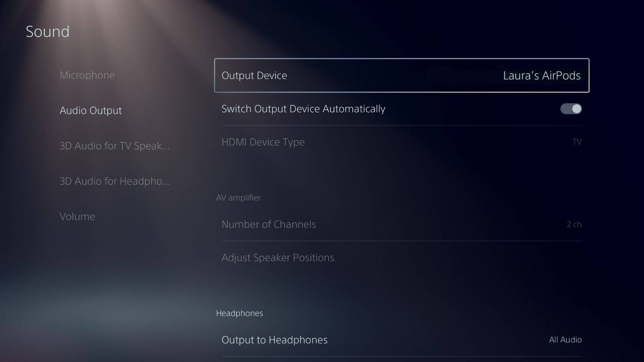Image resolution: width=644 pixels, height=362 pixels.
Task: Select the Output Device row label
Action: 254,75
